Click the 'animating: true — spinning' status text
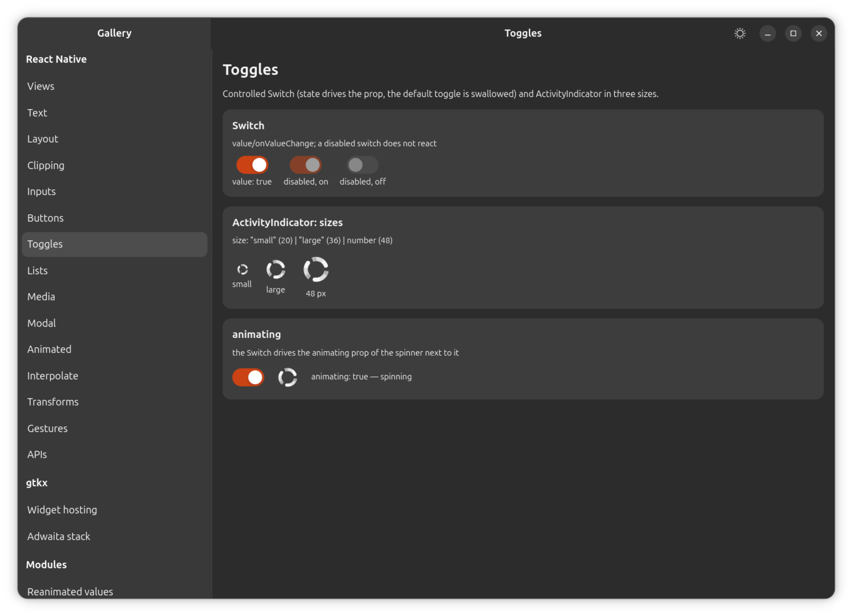 coord(361,377)
